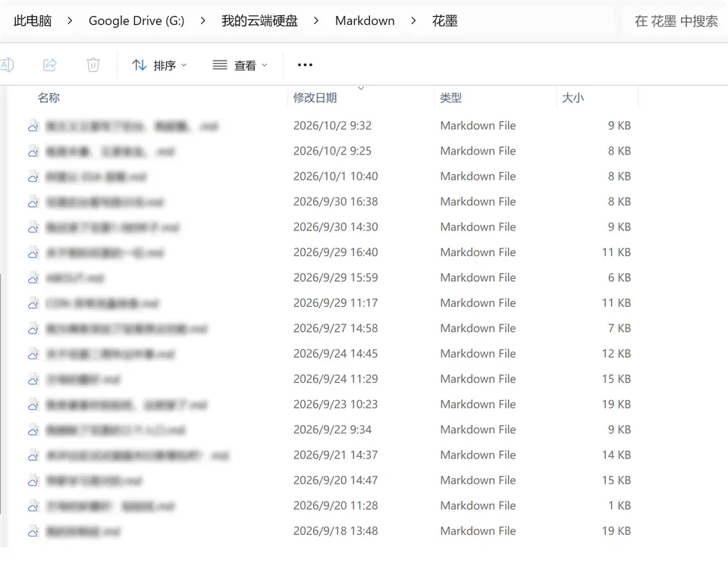Image resolution: width=728 pixels, height=563 pixels.
Task: Click the 在 花墨 中搜索 search box
Action: coord(676,21)
